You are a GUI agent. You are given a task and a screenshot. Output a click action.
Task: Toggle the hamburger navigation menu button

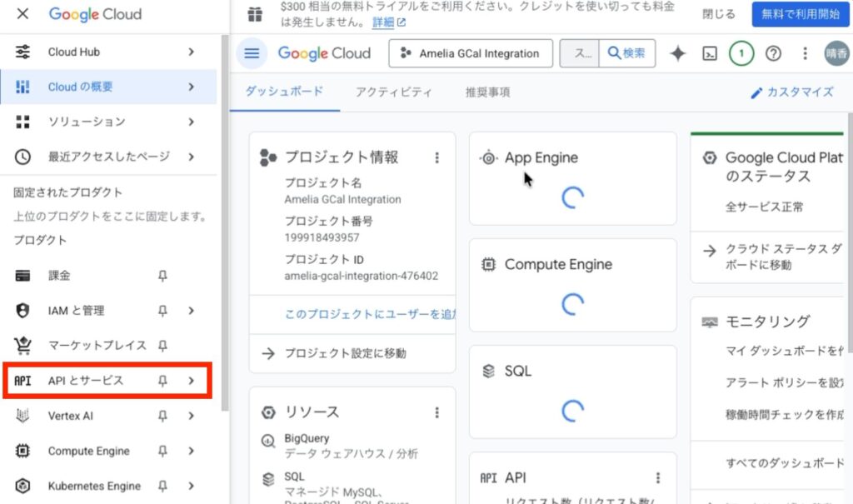point(252,53)
